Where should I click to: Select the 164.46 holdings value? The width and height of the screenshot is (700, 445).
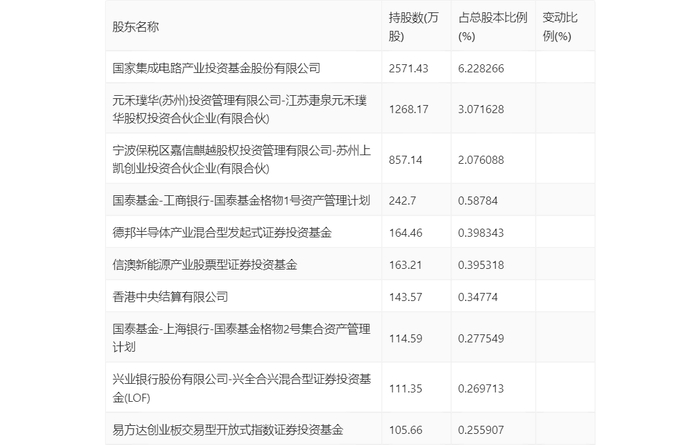pos(405,233)
